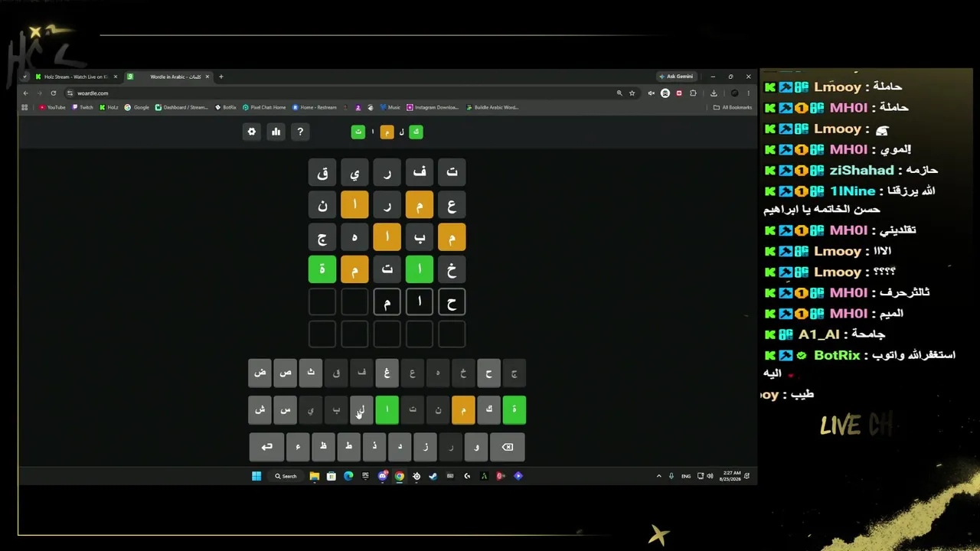The image size is (980, 551).
Task: Switch the ENG input language indicator
Action: point(686,476)
